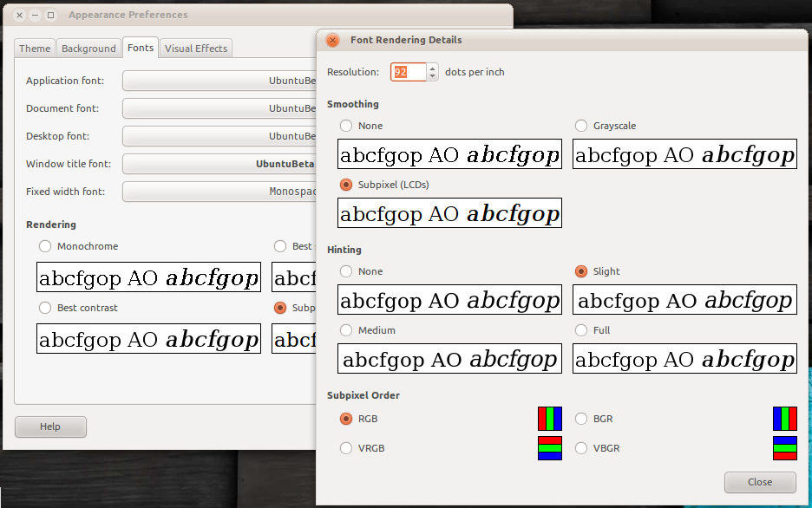Open the Fixed width font chooser
The width and height of the screenshot is (812, 508).
tap(219, 192)
